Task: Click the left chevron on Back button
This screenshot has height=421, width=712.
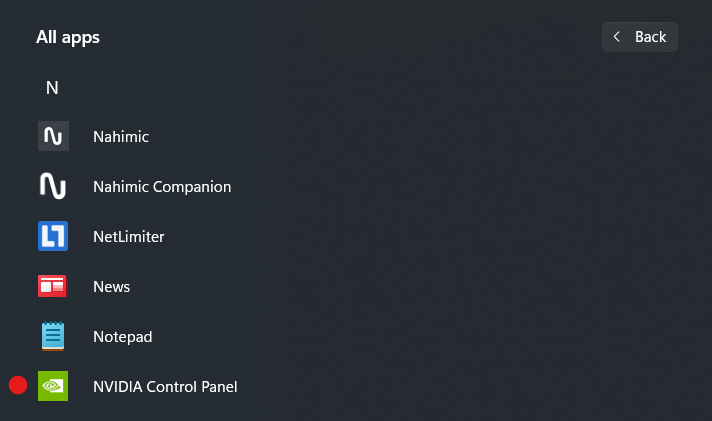Action: click(x=617, y=37)
